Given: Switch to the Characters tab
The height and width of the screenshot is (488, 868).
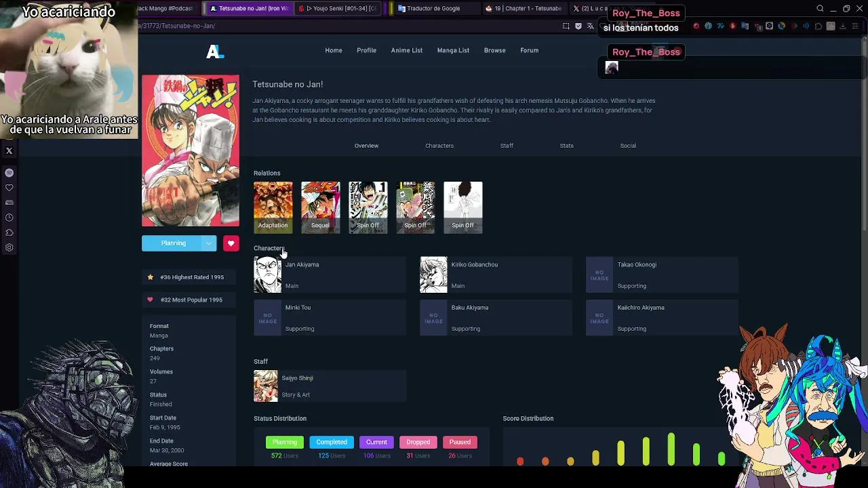Looking at the screenshot, I should (439, 146).
